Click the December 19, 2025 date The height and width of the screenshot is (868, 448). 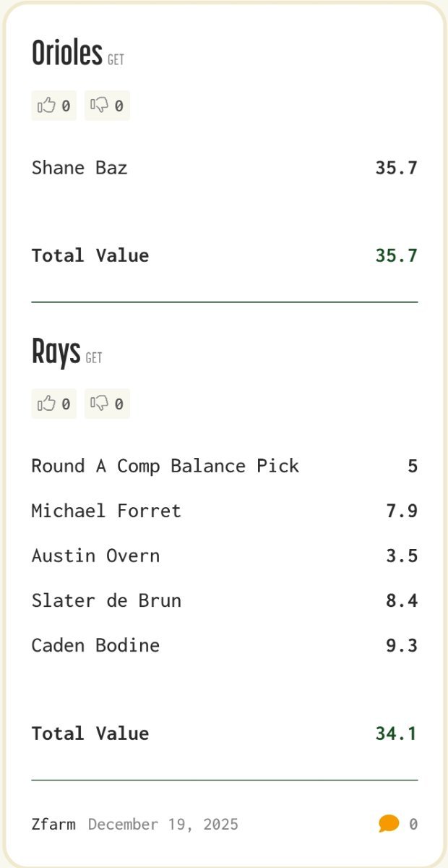[163, 824]
